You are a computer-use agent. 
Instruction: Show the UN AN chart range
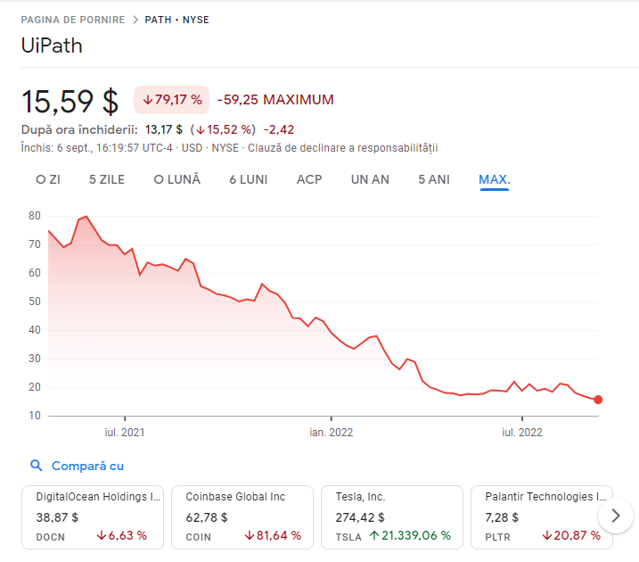[x=370, y=180]
